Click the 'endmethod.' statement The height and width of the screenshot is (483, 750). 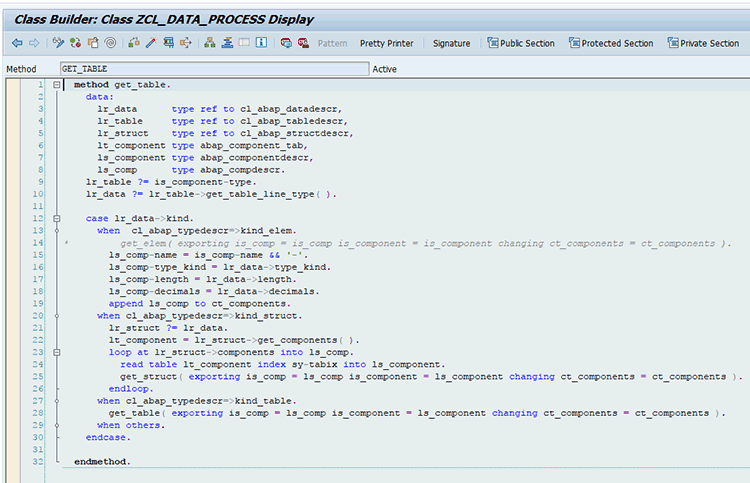(x=102, y=462)
